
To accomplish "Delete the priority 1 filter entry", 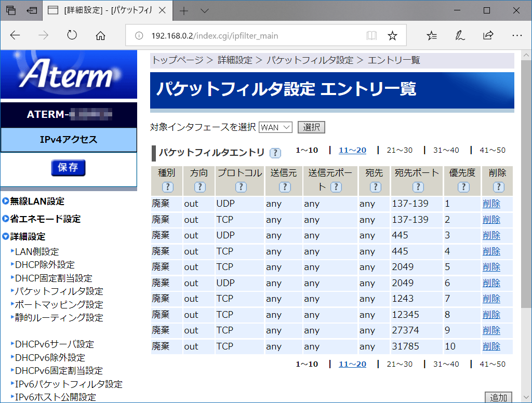I will (x=491, y=204).
